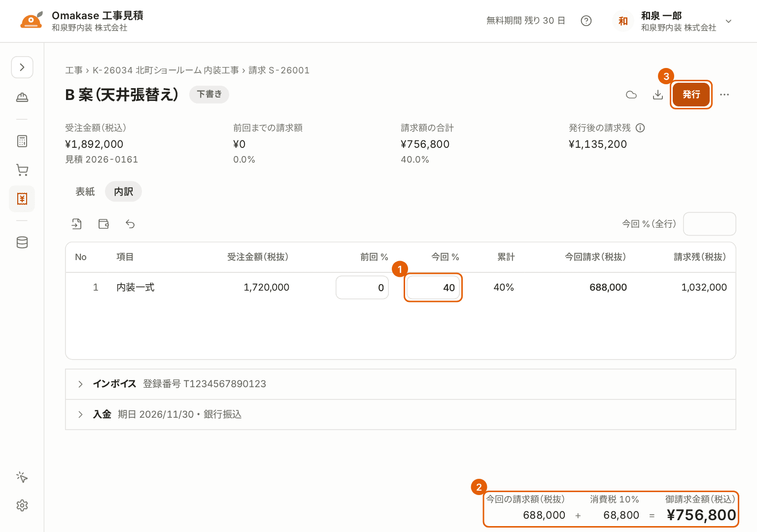Click the 無料期間 残り 30 日 notice
Viewport: 757px width, 532px height.
click(525, 21)
